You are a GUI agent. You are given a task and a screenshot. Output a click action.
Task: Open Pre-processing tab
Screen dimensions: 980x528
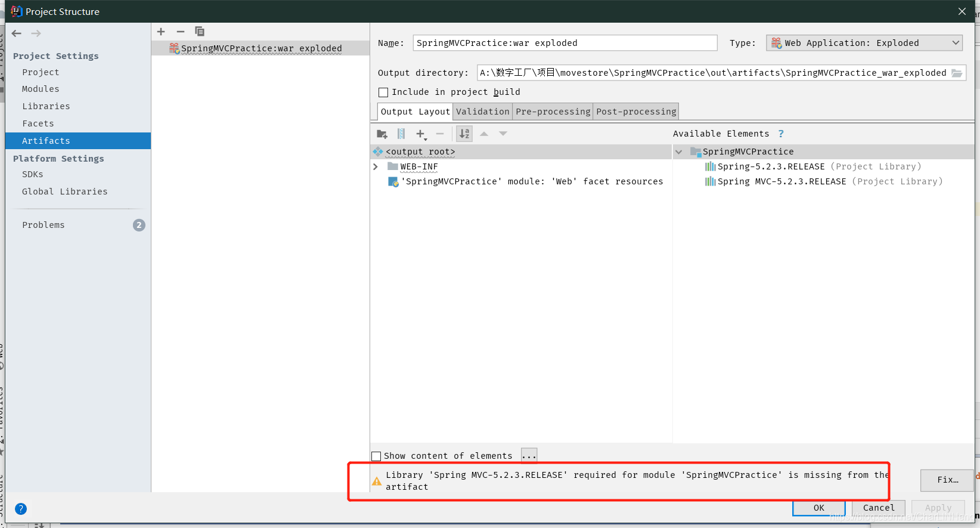pyautogui.click(x=553, y=112)
